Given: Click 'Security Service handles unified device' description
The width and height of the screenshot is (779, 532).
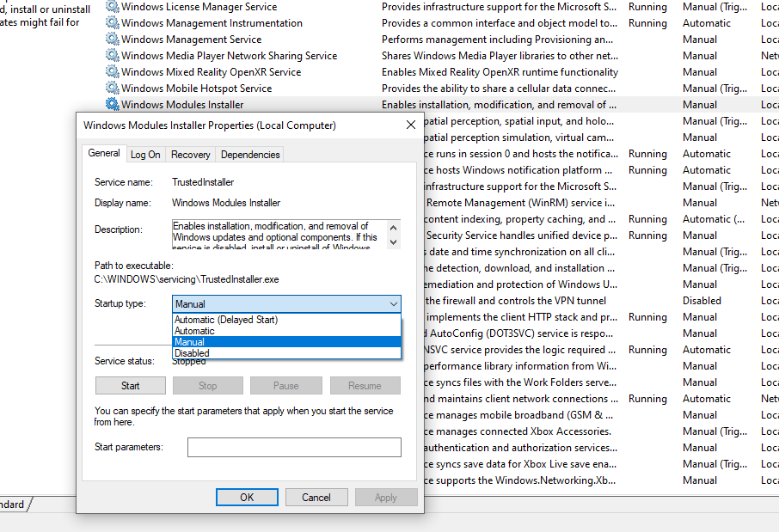Looking at the screenshot, I should (522, 235).
